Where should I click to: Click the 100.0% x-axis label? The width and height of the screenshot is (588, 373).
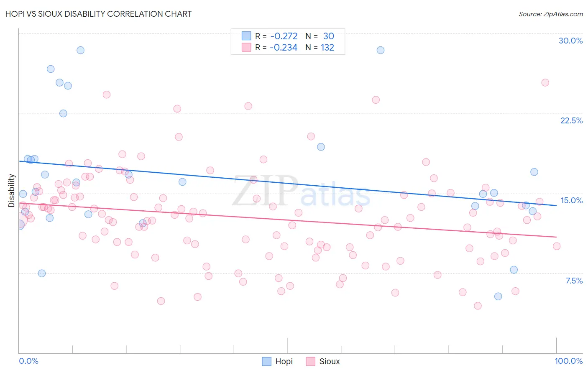(568, 361)
